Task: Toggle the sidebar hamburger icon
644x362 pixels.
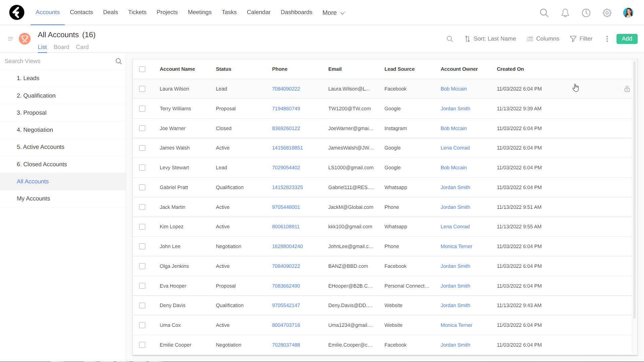Action: click(x=10, y=39)
